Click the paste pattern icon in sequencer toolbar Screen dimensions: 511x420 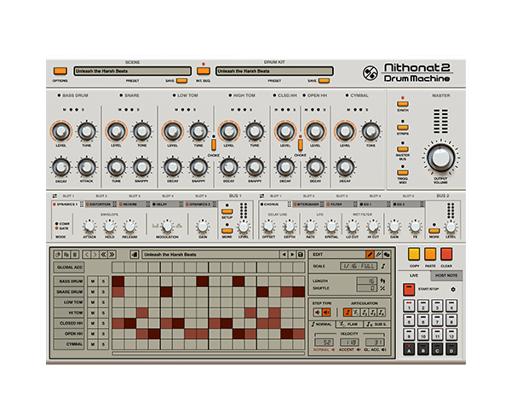(x=66, y=255)
